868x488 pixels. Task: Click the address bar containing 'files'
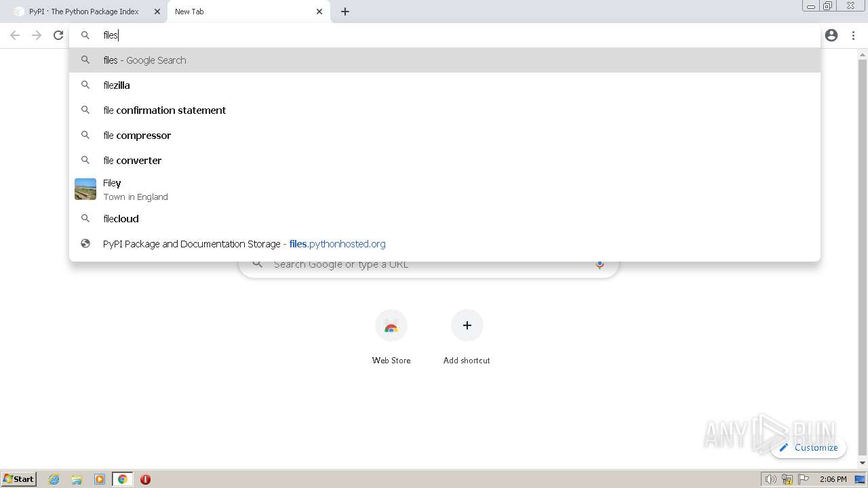click(x=444, y=35)
